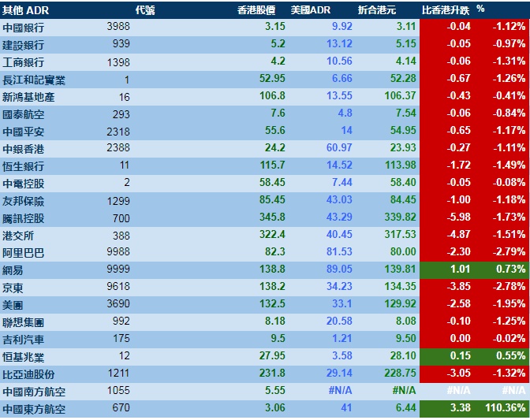This screenshot has width=530, height=420.
Task: Select the 建設銀行 row name
Action: coord(24,45)
